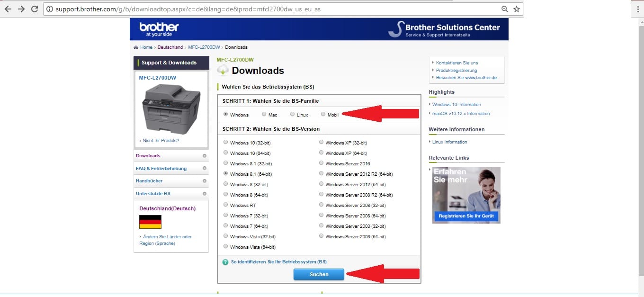Screen dimensions: 644x297
Task: Choose Windows 7 (32-bit)
Action: click(x=225, y=215)
